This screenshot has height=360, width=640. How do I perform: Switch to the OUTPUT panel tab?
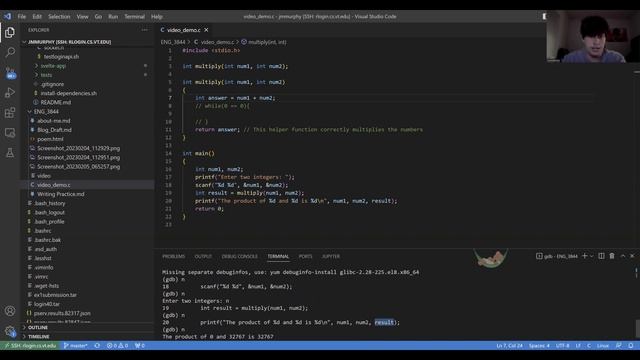click(203, 256)
